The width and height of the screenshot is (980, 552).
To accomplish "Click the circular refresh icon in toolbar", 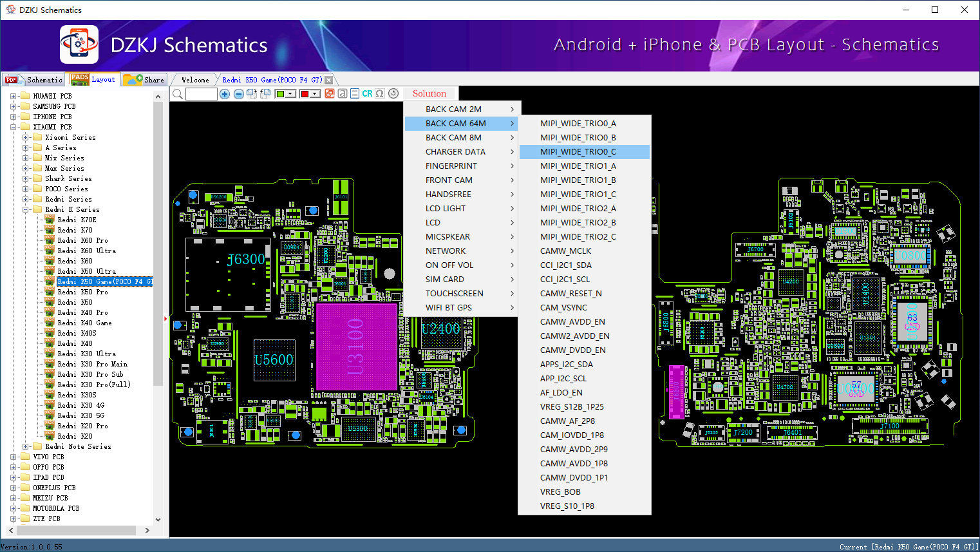I will [393, 94].
